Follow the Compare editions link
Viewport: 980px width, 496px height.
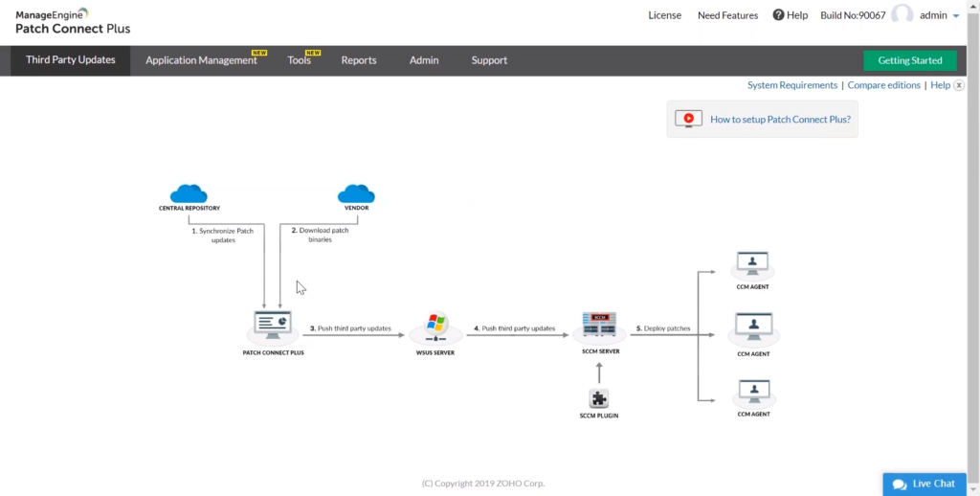883,85
